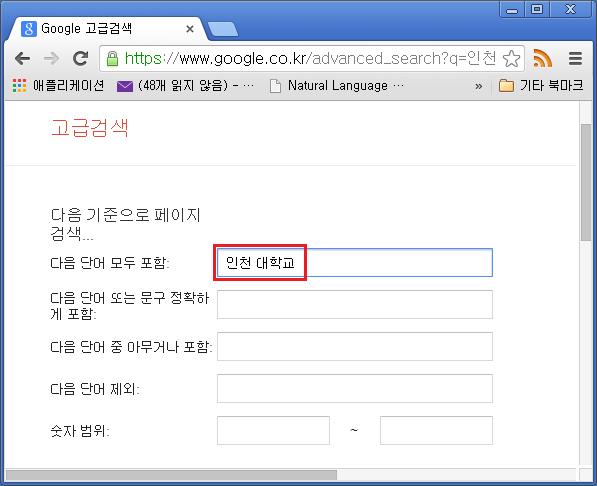
Task: Close the Chrome window
Action: click(570, 9)
